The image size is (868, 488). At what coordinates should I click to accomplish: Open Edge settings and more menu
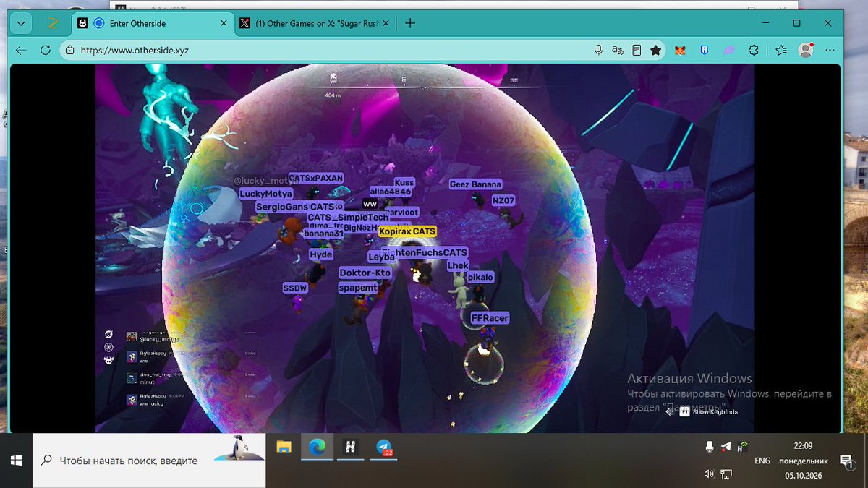pyautogui.click(x=829, y=50)
